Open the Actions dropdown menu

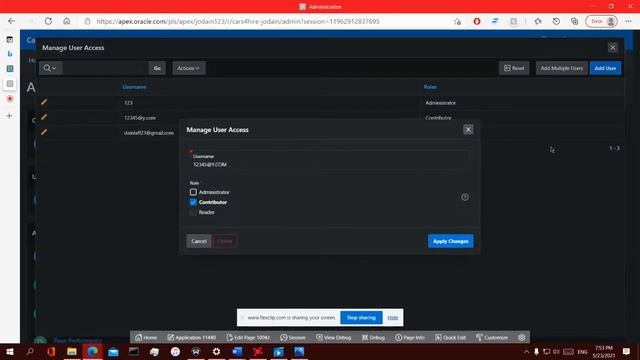point(189,68)
